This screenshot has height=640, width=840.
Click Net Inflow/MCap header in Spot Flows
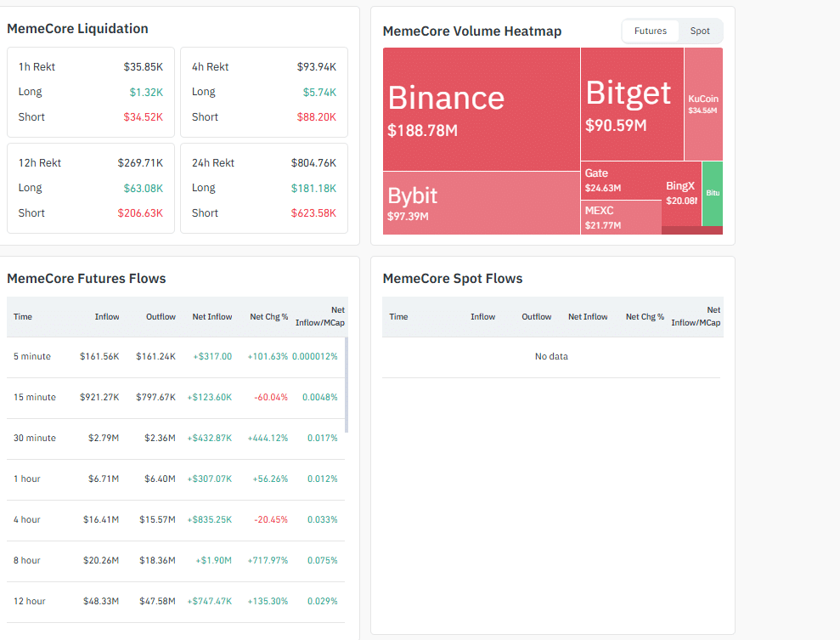coord(696,317)
